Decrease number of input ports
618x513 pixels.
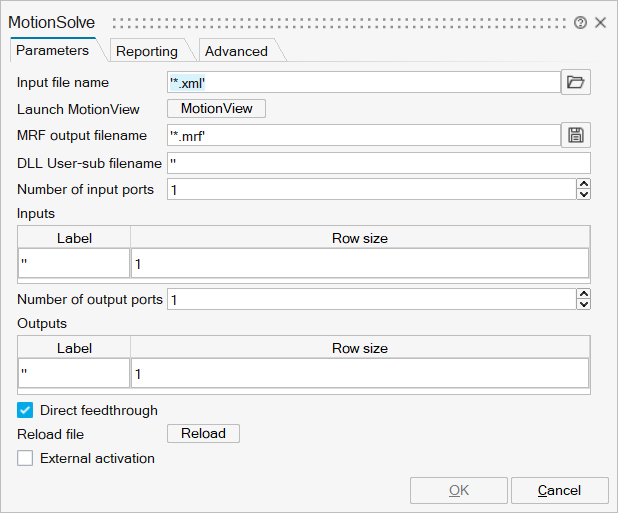point(584,194)
